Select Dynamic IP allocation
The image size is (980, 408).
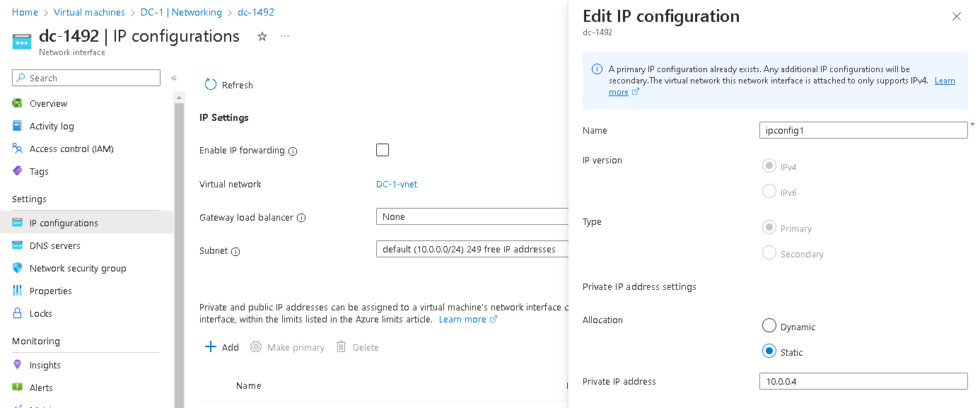point(769,325)
